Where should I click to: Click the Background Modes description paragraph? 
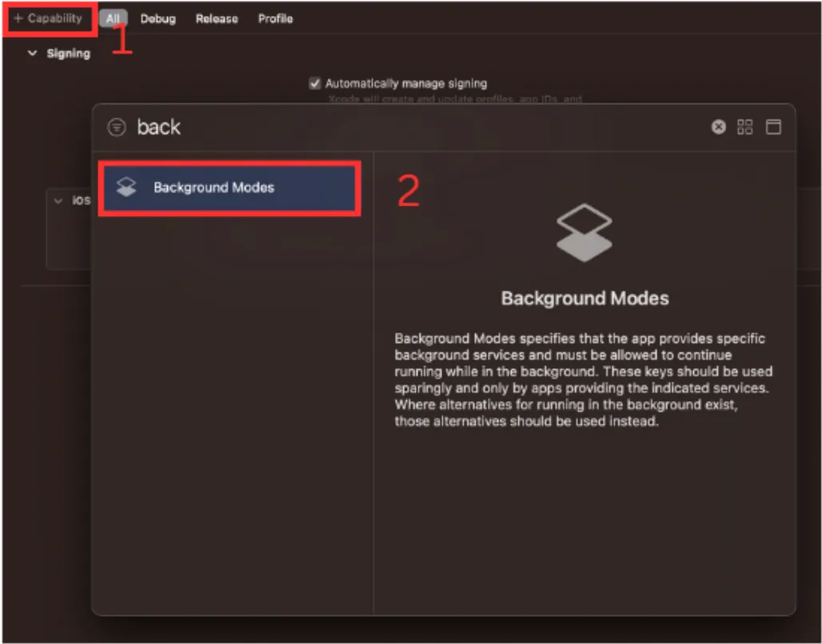[584, 380]
